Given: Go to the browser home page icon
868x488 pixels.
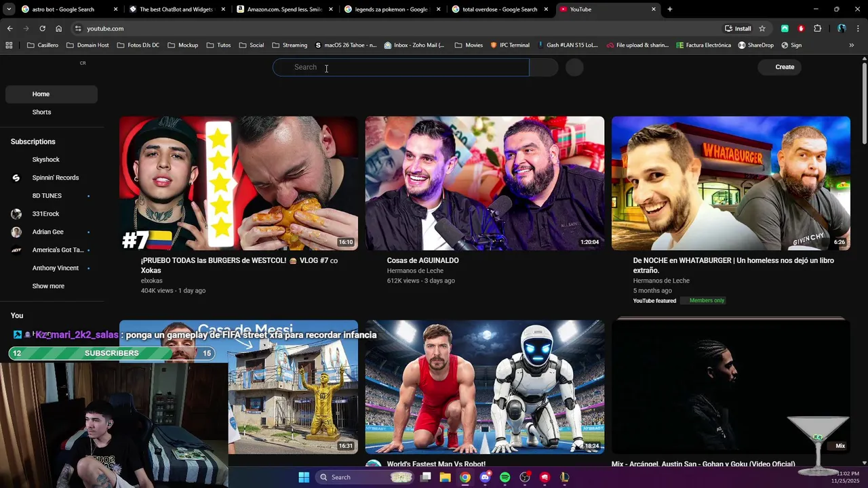Looking at the screenshot, I should (58, 28).
